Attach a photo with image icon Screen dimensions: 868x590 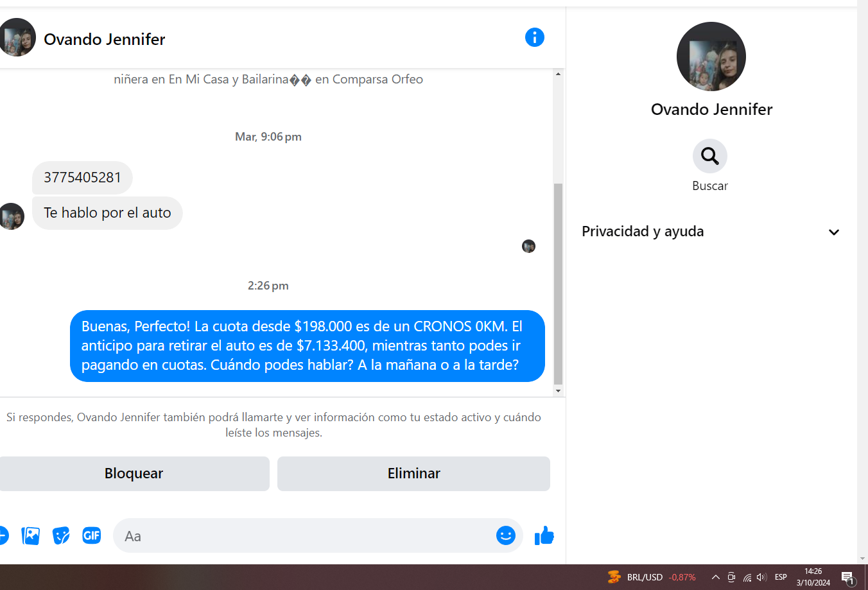(x=30, y=535)
